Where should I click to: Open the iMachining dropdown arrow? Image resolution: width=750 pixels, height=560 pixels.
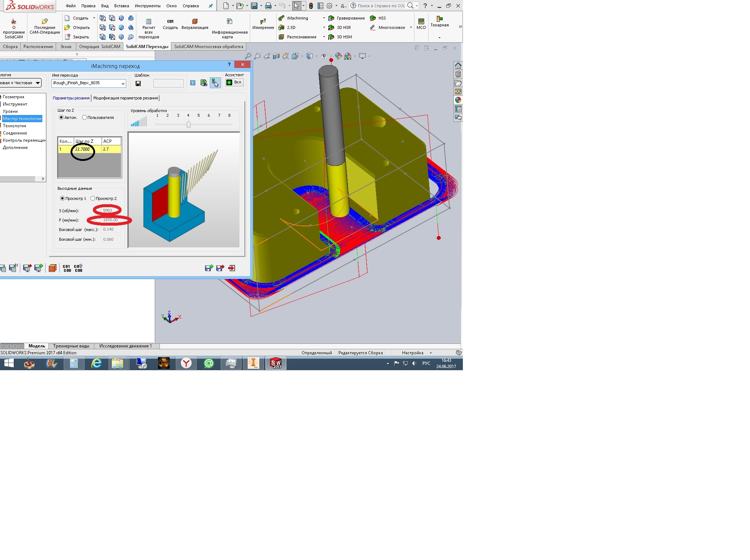(x=324, y=18)
